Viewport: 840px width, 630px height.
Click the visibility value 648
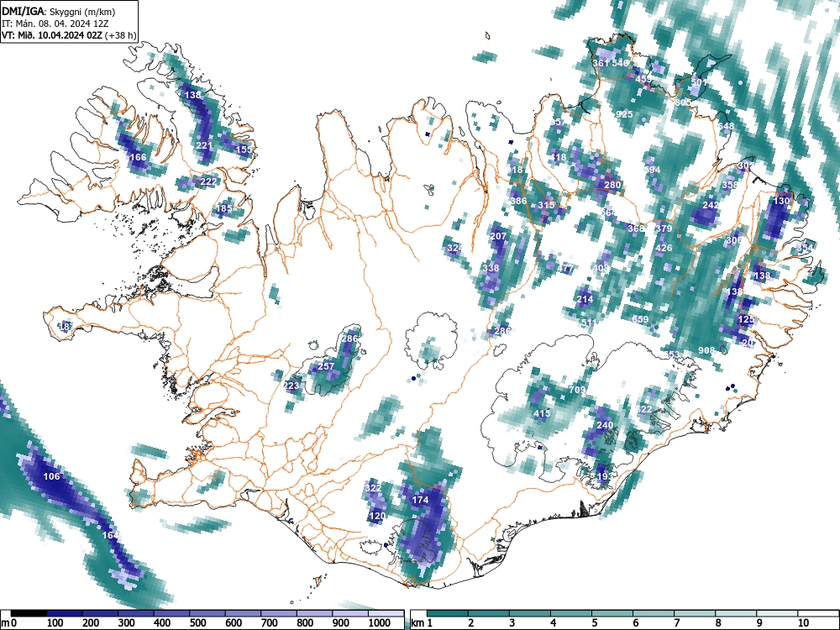tap(726, 127)
